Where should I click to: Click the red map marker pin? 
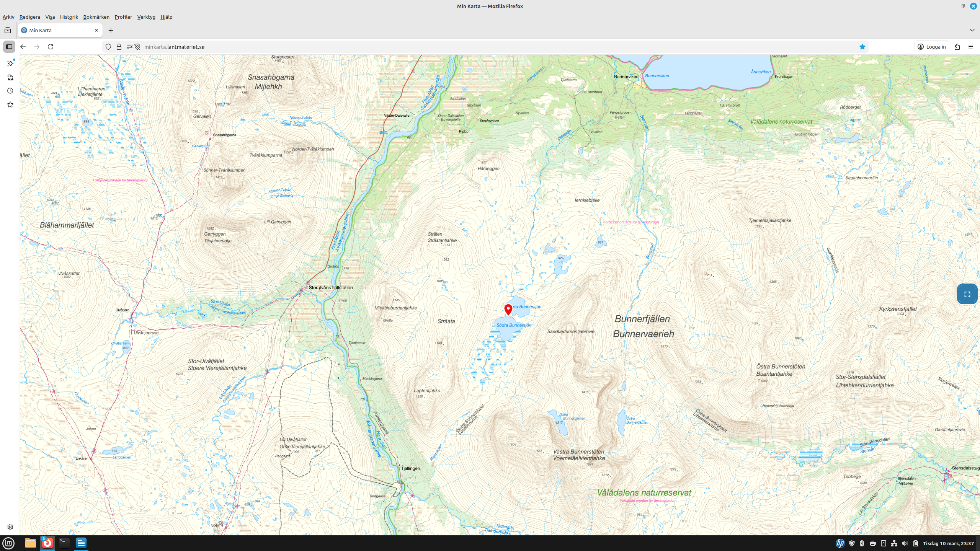coord(508,309)
